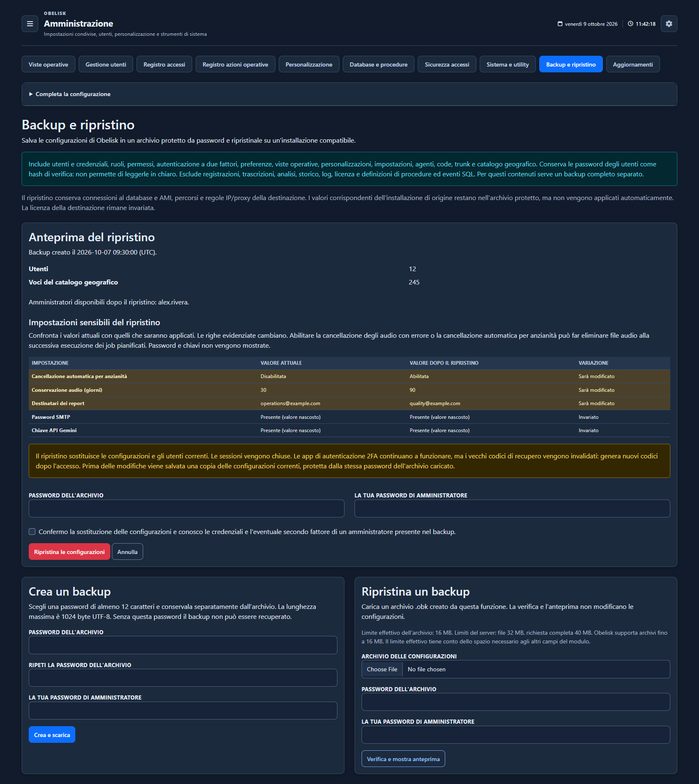Select the Sistema e utility tab
Screen dimensions: 699x784
(508, 64)
